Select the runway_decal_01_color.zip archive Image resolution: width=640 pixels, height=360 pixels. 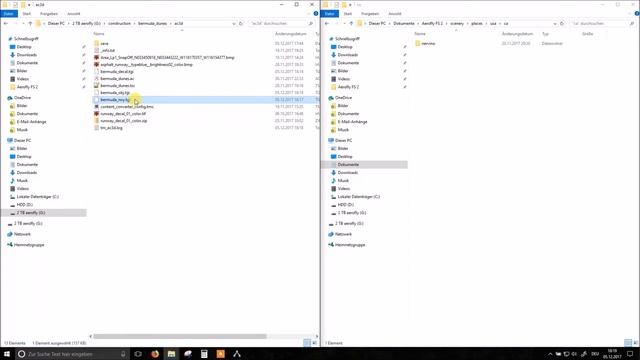pyautogui.click(x=124, y=120)
